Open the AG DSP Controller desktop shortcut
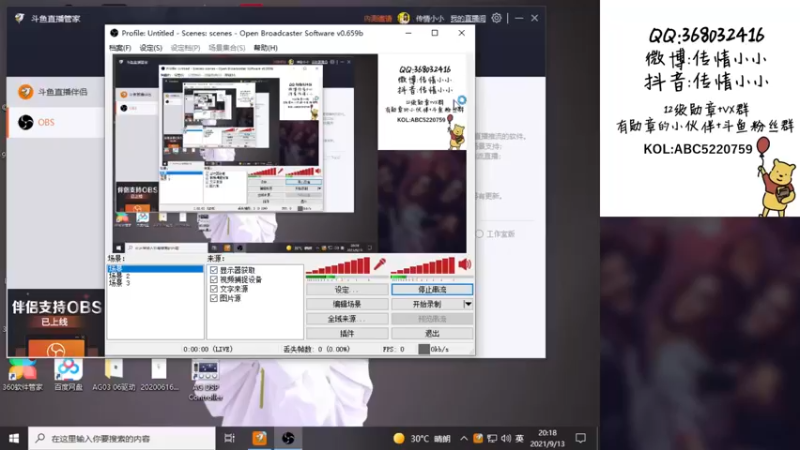Image resolution: width=800 pixels, height=450 pixels. point(205,380)
